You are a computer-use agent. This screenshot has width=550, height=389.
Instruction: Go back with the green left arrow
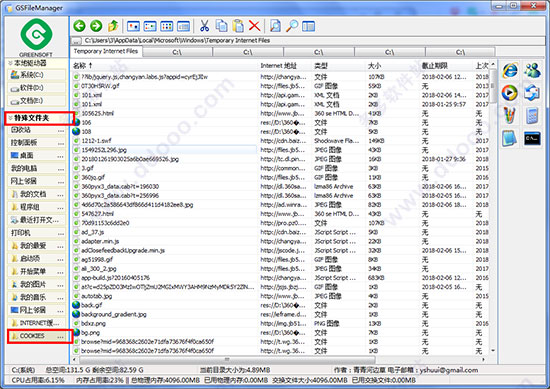(x=80, y=26)
